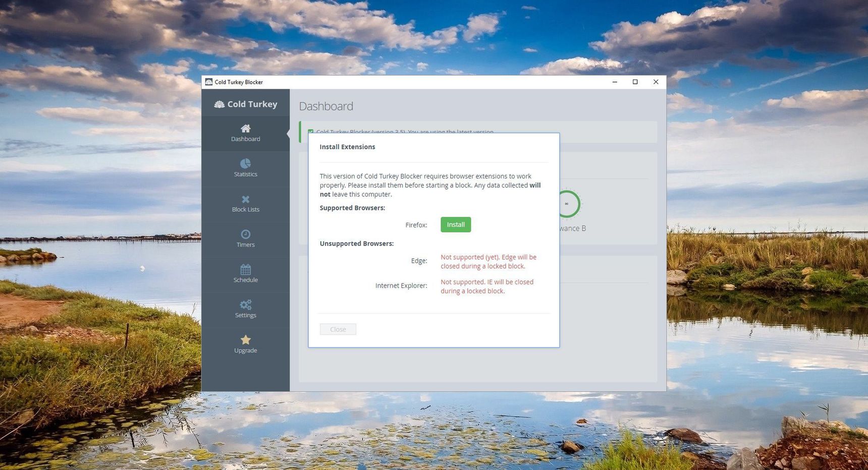This screenshot has width=868, height=470.
Task: Click the Schedule sidebar label
Action: click(245, 280)
